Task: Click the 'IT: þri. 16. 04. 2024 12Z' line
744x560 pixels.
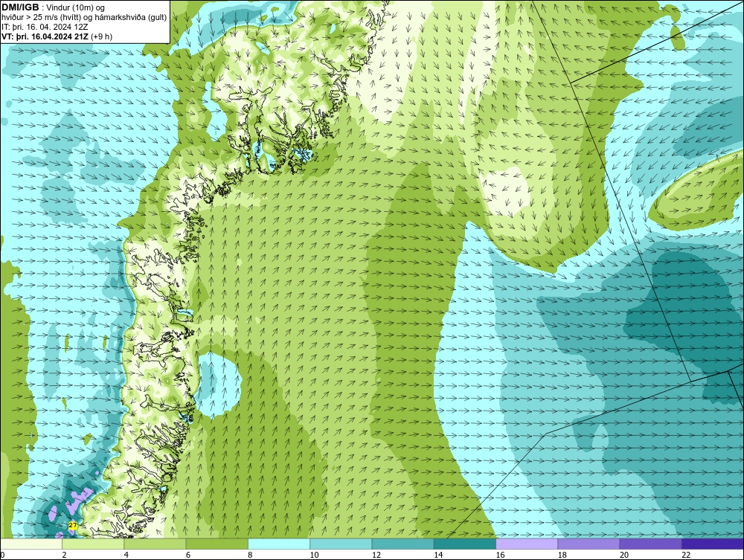Action: (45, 27)
